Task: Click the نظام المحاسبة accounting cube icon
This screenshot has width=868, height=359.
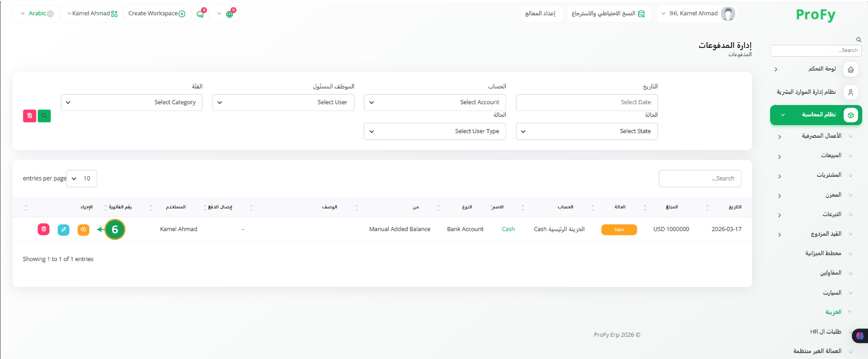Action: pyautogui.click(x=851, y=115)
